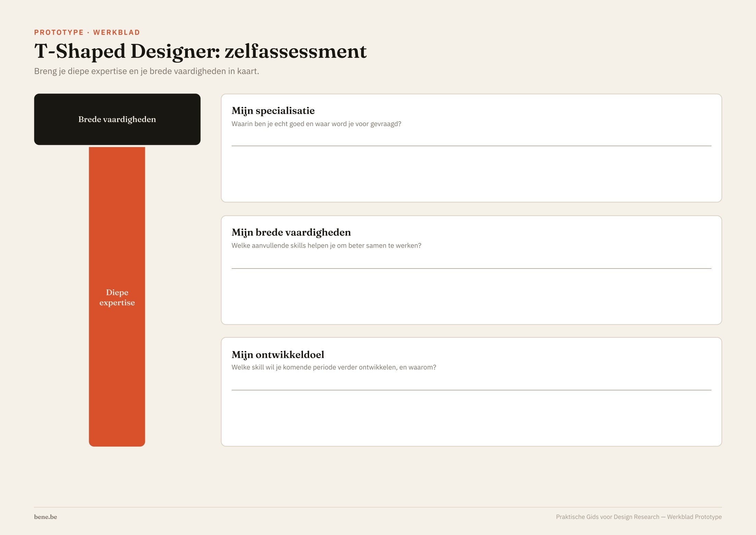Open the 'bene.be' footer link
The height and width of the screenshot is (535, 756).
tap(46, 517)
